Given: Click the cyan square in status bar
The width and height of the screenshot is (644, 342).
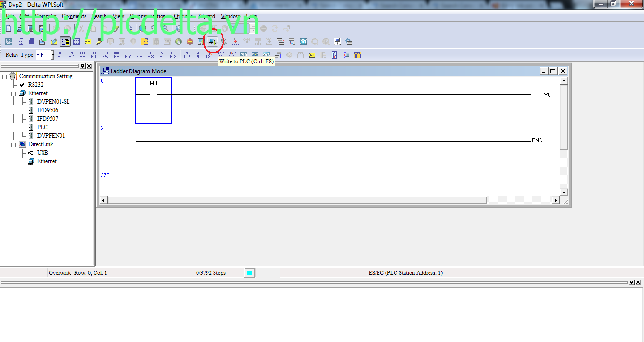Looking at the screenshot, I should [249, 273].
